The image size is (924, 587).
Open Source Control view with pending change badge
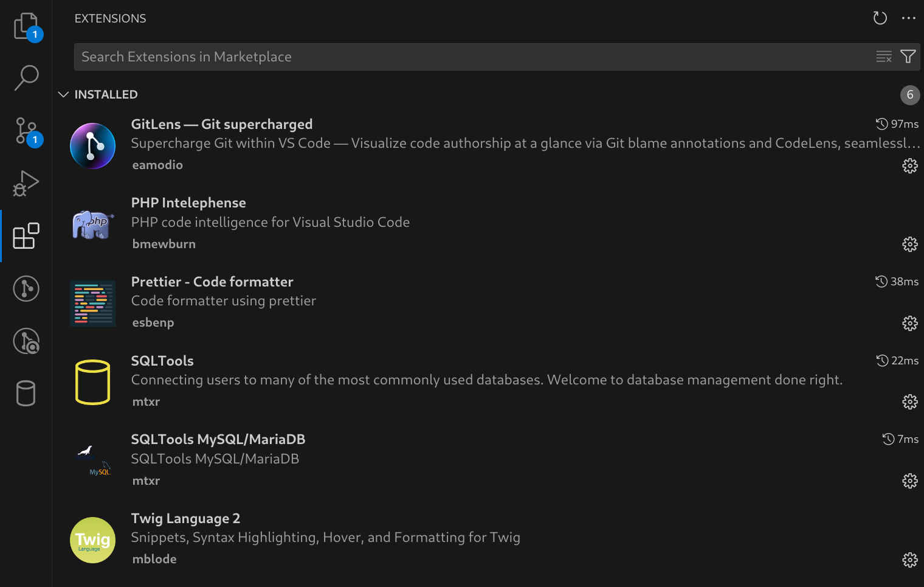click(x=26, y=131)
